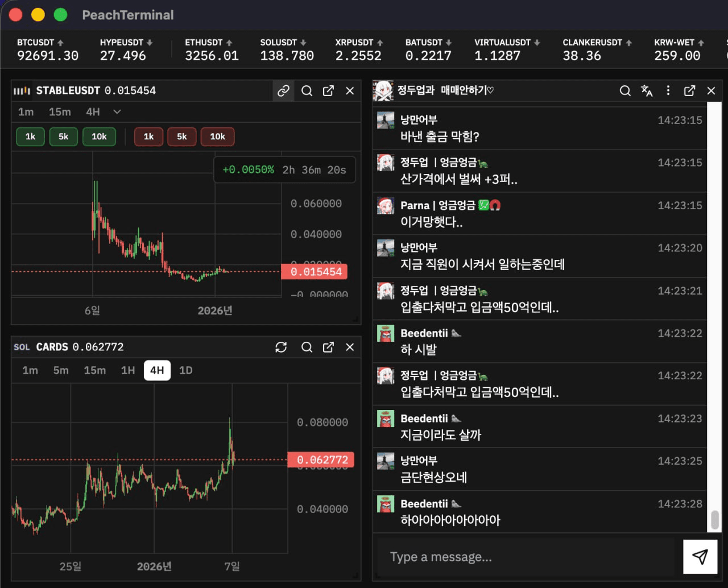728x588 pixels.
Task: Click the XRPUSDT ticker in top bar
Action: [358, 49]
